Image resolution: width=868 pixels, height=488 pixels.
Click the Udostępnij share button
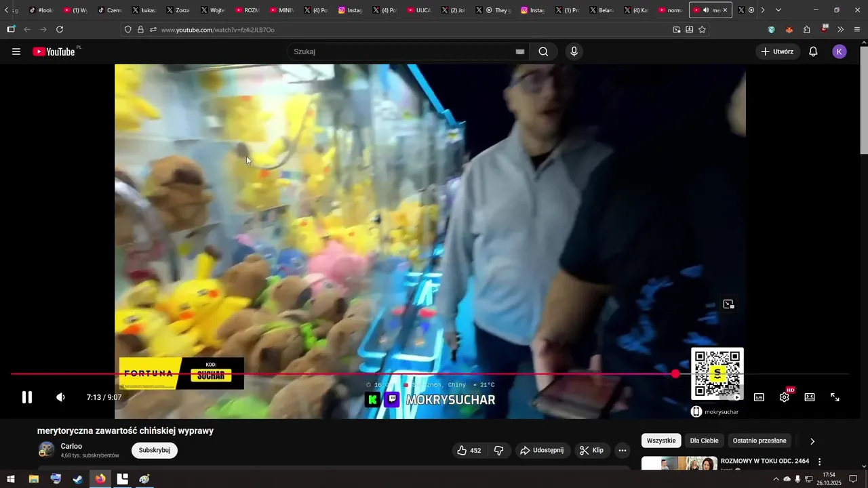[541, 450]
